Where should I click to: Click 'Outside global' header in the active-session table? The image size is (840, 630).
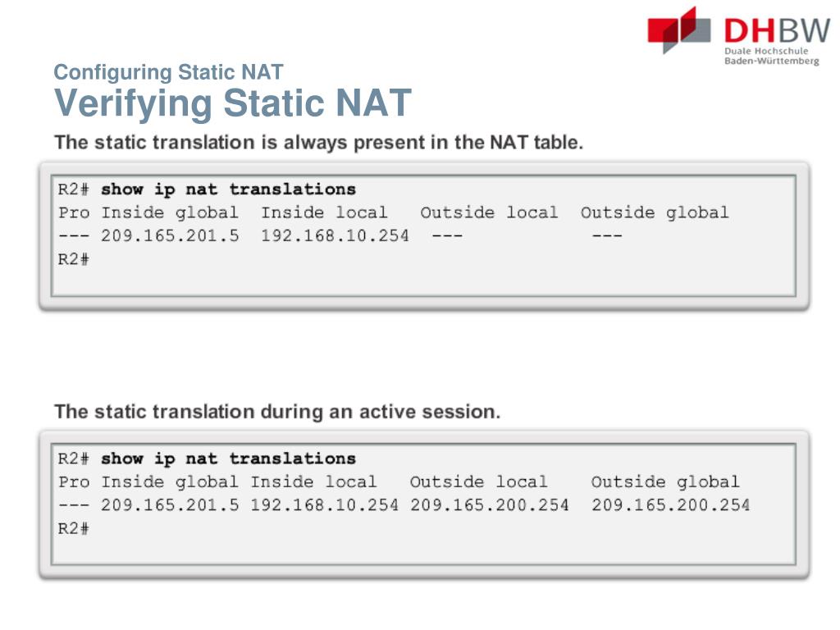[x=665, y=482]
